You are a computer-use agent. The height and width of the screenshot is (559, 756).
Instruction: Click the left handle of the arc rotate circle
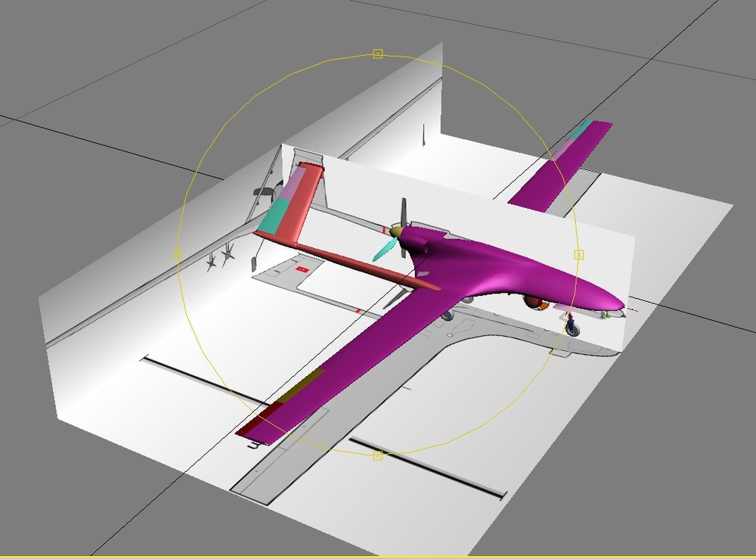[x=176, y=255]
